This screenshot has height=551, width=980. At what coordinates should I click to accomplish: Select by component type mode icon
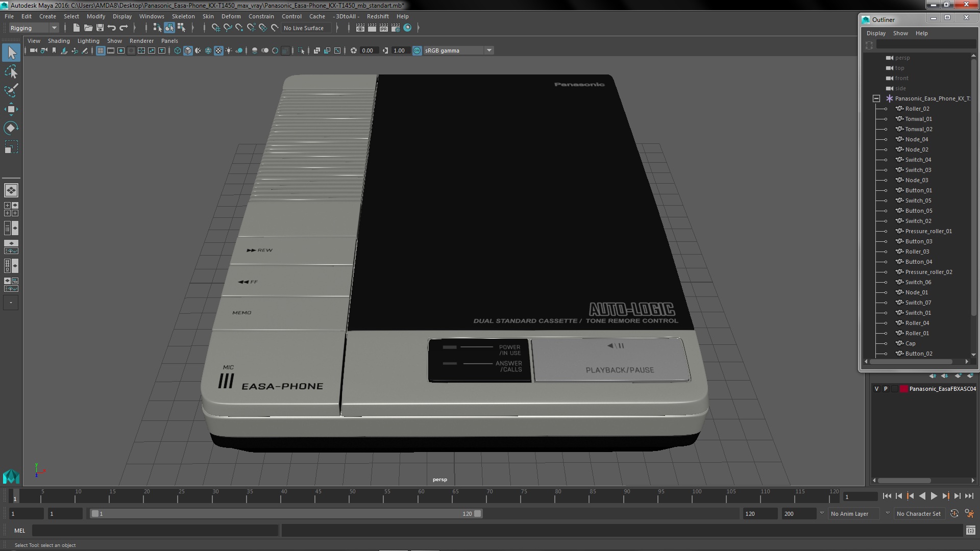[181, 28]
